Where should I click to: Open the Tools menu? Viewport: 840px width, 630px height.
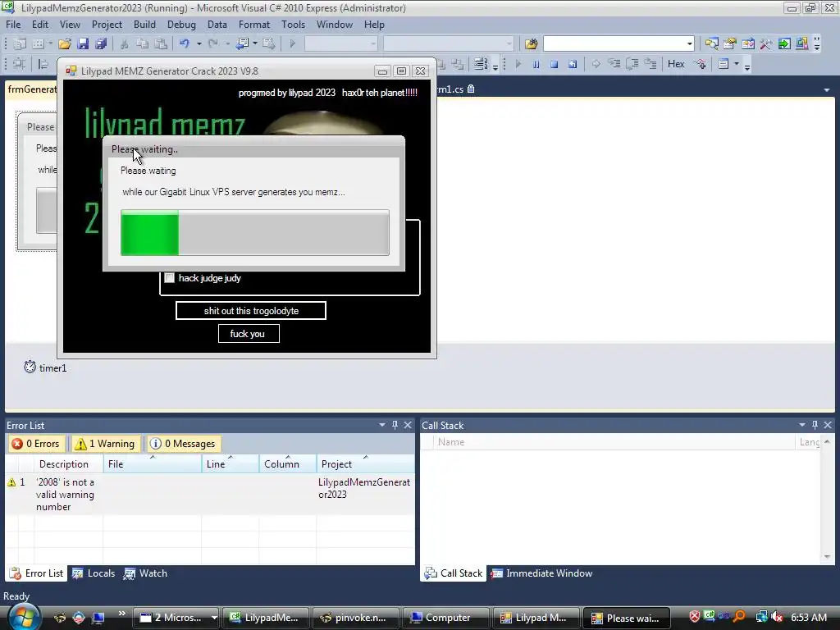(x=293, y=25)
